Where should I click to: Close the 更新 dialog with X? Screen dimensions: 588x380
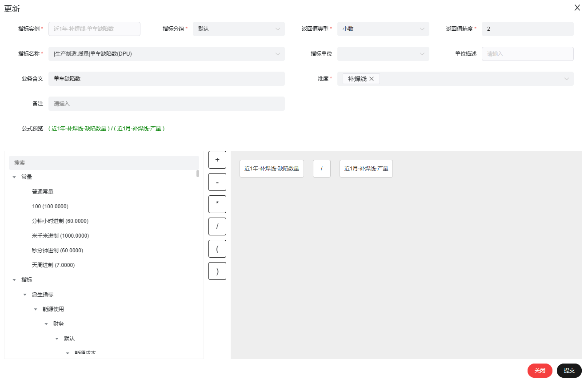(x=577, y=8)
